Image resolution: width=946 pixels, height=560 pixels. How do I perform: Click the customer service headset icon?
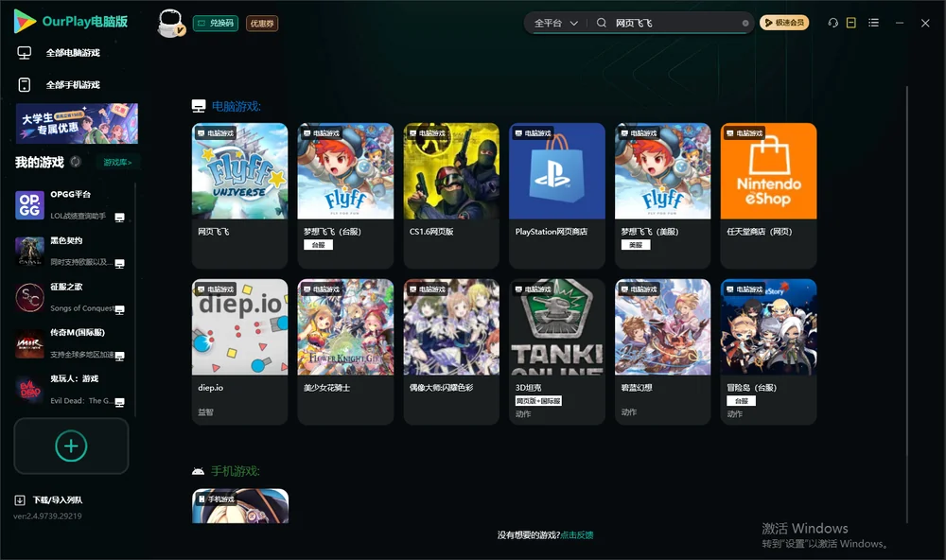(832, 23)
